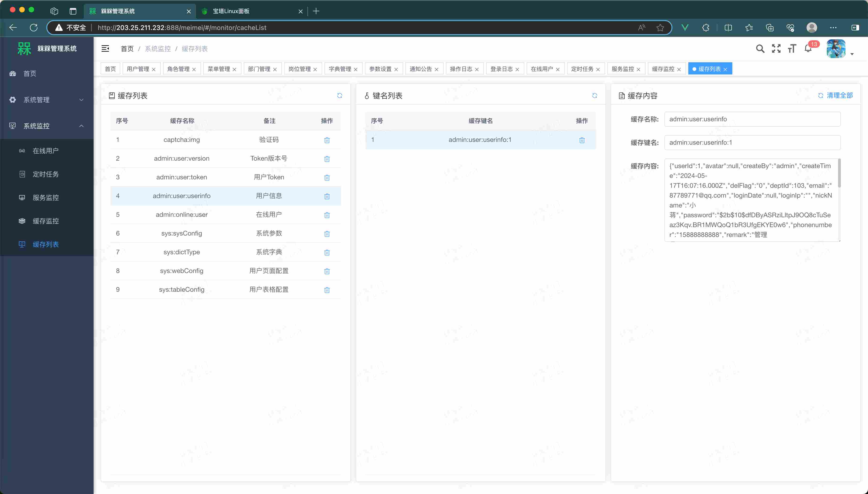Collapse sidebar with hamburger icon

coord(105,49)
